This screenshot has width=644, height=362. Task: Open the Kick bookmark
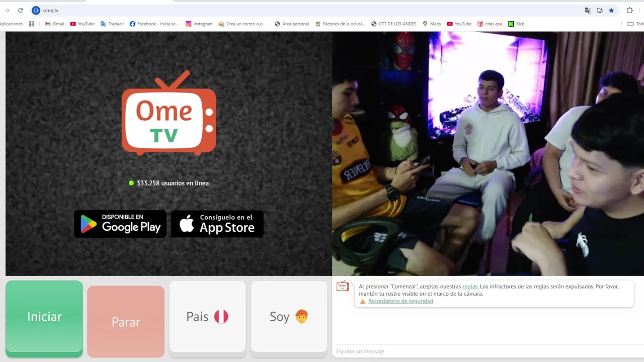(x=516, y=24)
